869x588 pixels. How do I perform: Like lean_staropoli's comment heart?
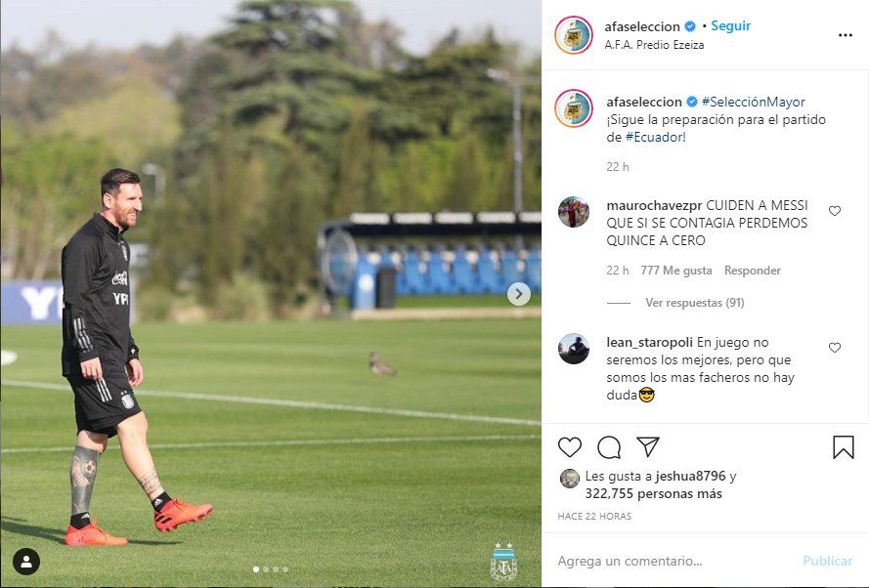tap(835, 347)
